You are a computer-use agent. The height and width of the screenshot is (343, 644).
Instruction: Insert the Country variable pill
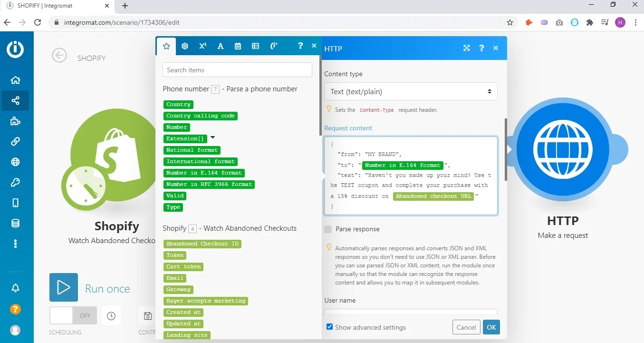[x=178, y=104]
